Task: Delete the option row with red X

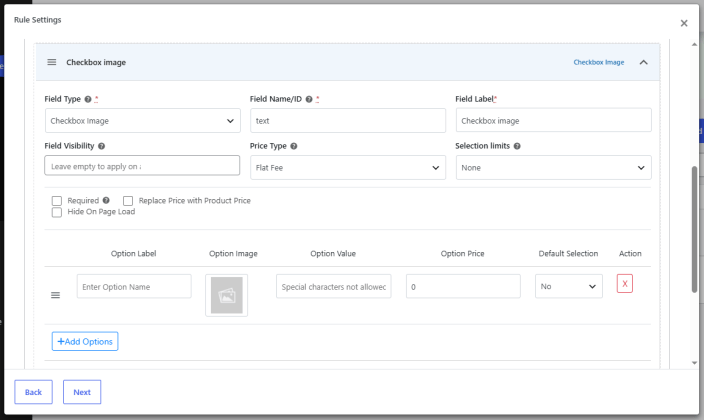Action: [625, 283]
